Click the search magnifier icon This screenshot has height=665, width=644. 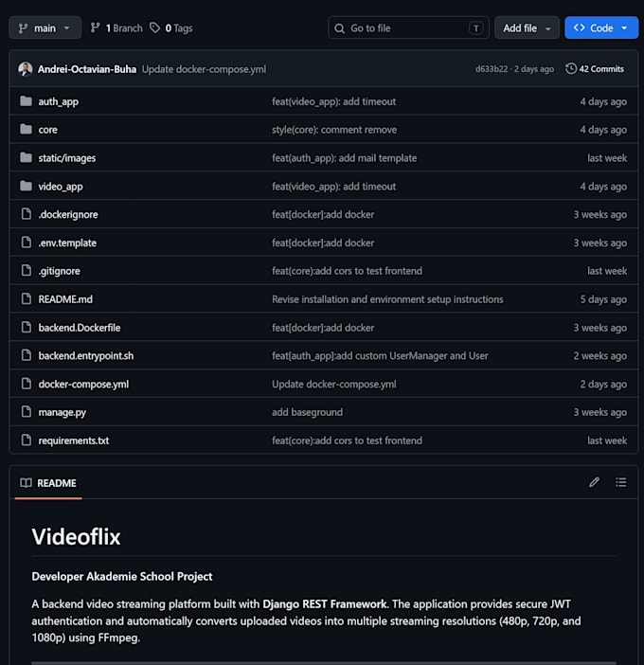point(340,28)
